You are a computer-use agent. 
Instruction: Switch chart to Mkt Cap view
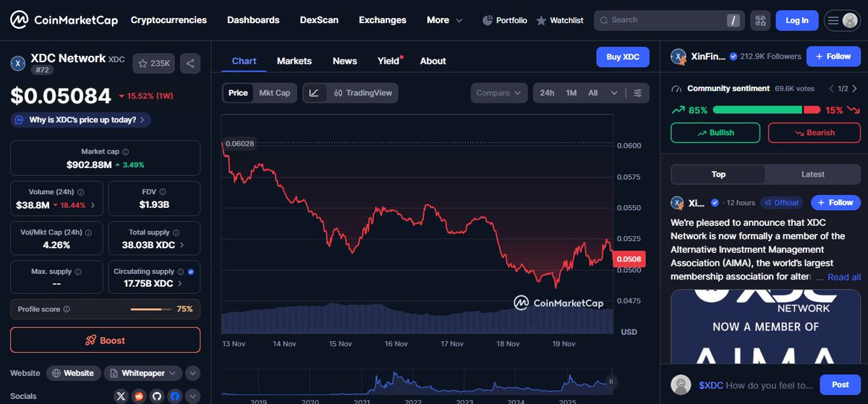click(275, 93)
